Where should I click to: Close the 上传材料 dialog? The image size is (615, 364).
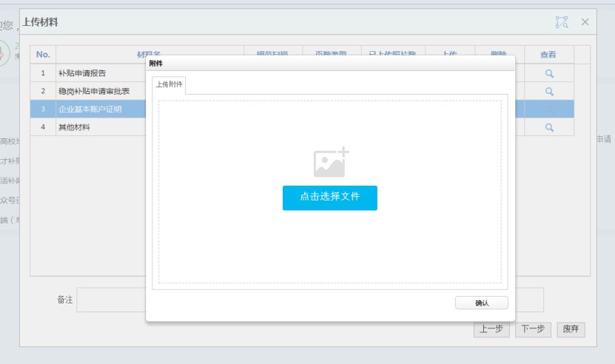585,22
